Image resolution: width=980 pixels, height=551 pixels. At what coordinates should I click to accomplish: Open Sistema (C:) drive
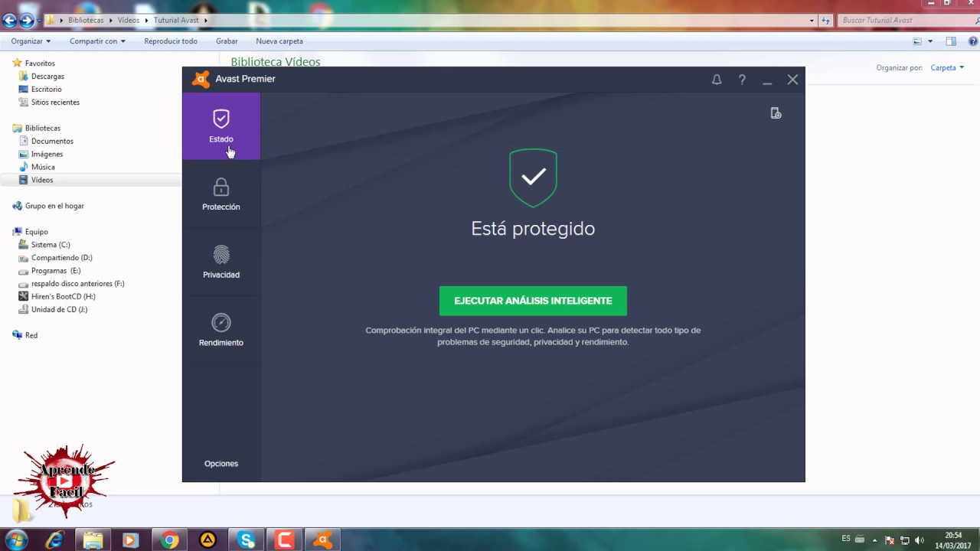[x=51, y=245]
